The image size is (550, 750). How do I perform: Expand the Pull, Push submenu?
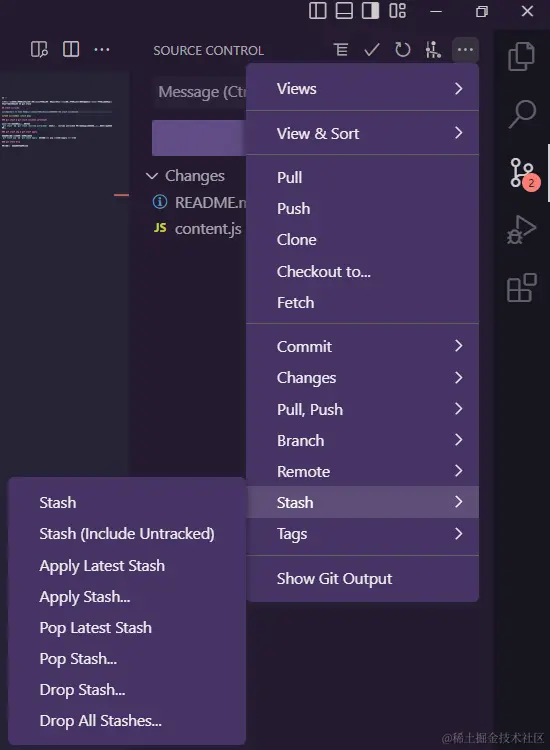(362, 409)
